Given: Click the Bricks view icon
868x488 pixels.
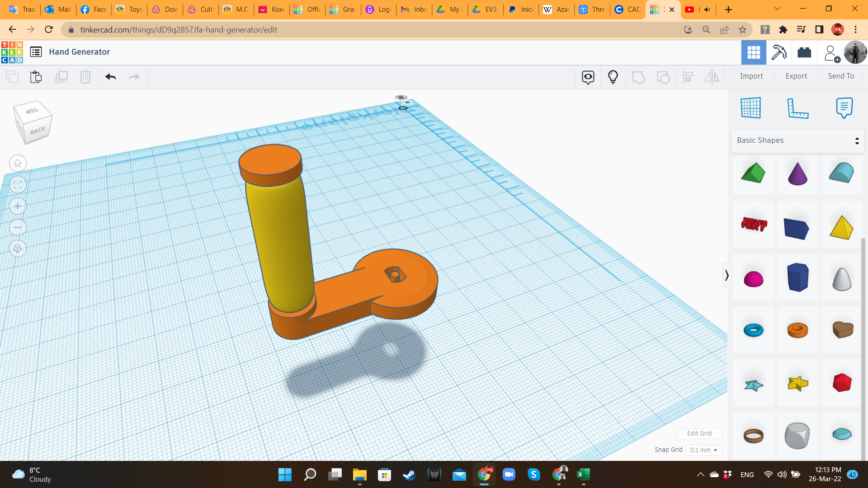Looking at the screenshot, I should 805,52.
